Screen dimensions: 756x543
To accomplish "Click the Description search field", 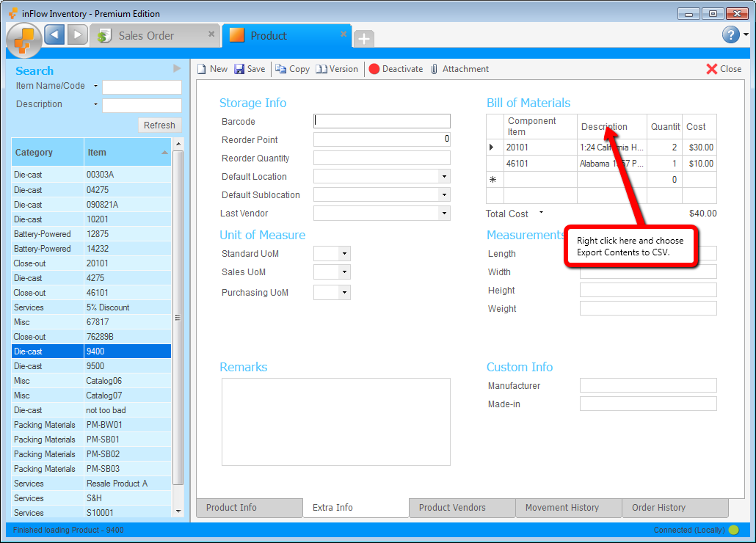I will coord(142,105).
